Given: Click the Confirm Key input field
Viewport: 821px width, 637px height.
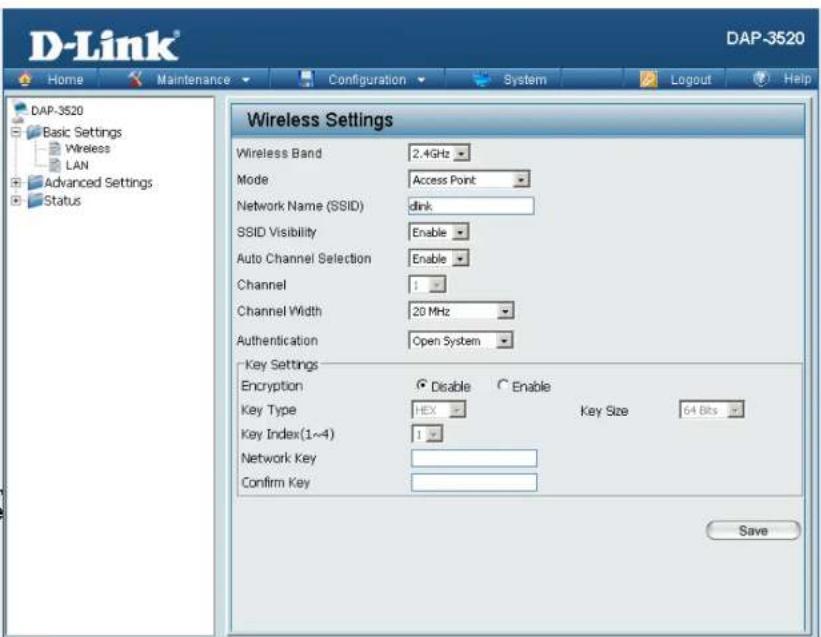Looking at the screenshot, I should (474, 482).
